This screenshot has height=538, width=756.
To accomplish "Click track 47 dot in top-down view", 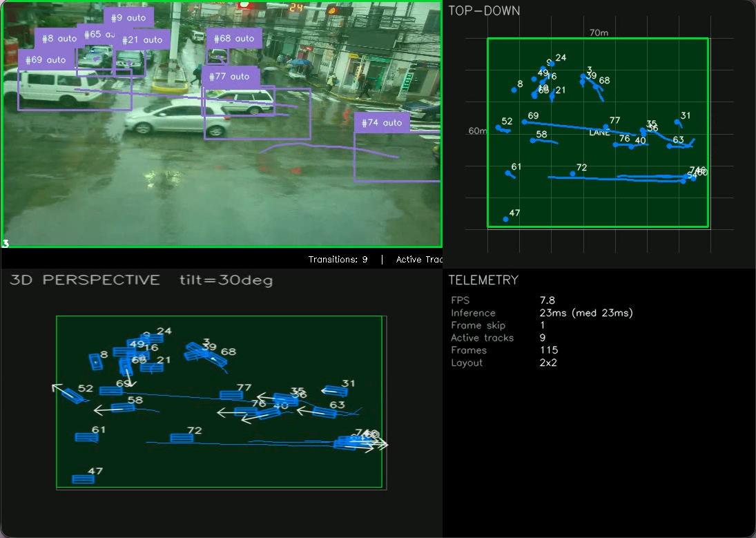I will (x=506, y=219).
